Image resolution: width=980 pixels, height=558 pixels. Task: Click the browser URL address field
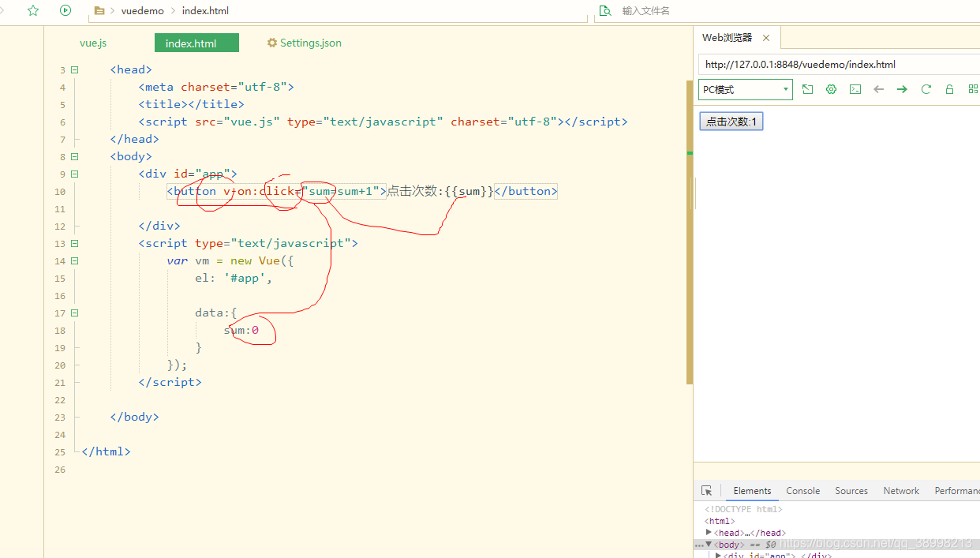pyautogui.click(x=840, y=65)
